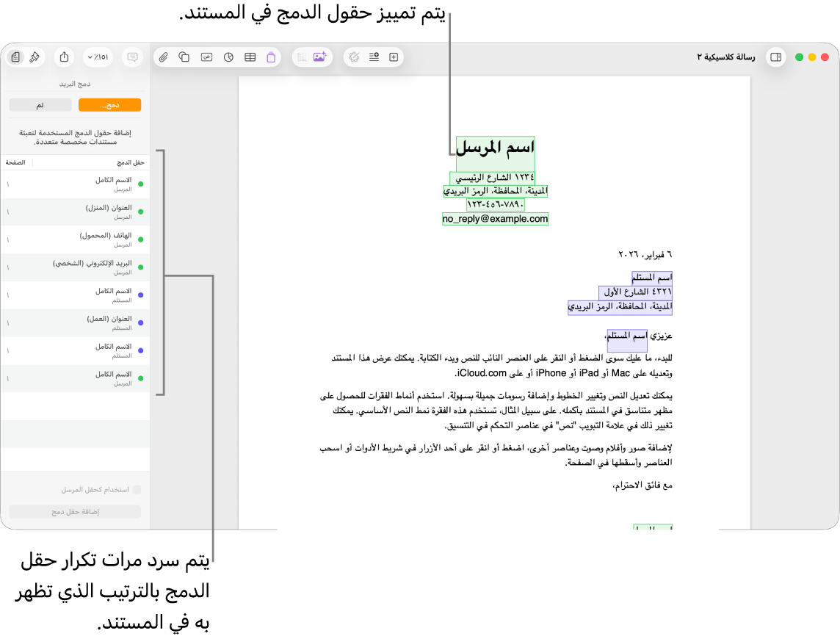Click the purple image with sparkles icon
The image size is (840, 639).
click(320, 57)
